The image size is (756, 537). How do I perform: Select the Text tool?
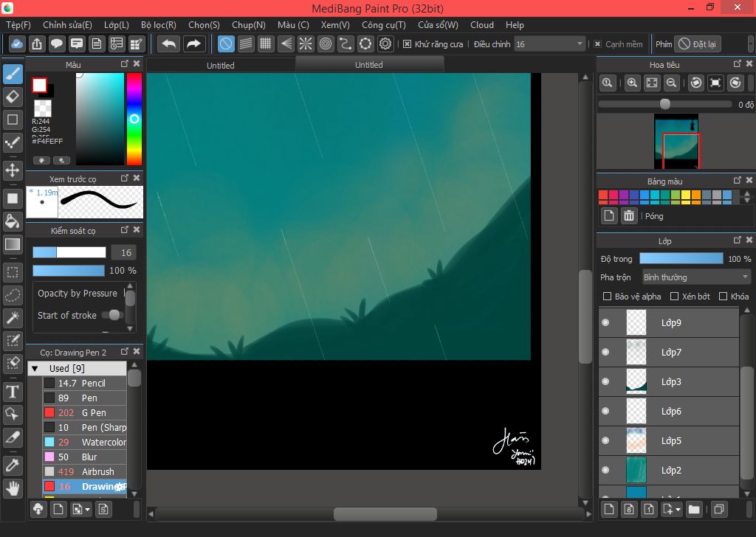click(x=13, y=392)
